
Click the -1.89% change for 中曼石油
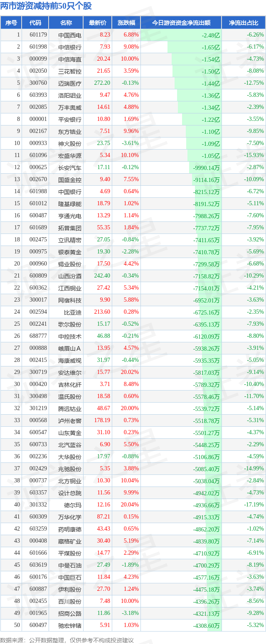click(x=130, y=565)
